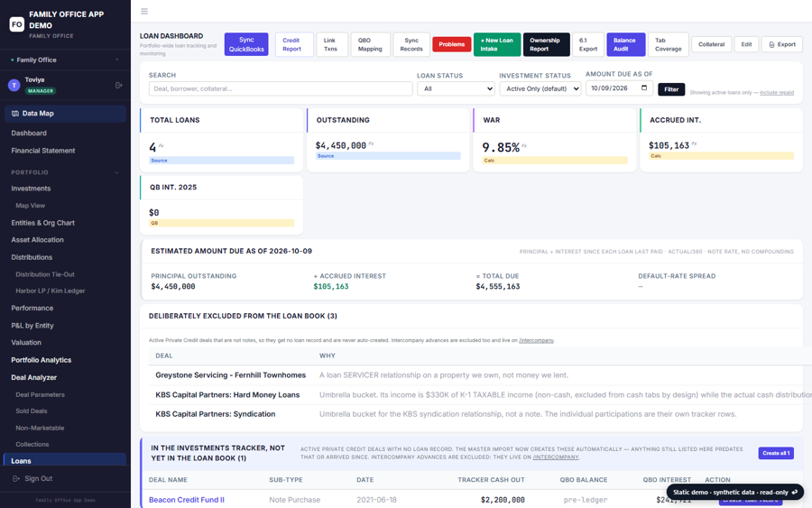Open the Ownership Report
This screenshot has height=508, width=812.
point(545,44)
